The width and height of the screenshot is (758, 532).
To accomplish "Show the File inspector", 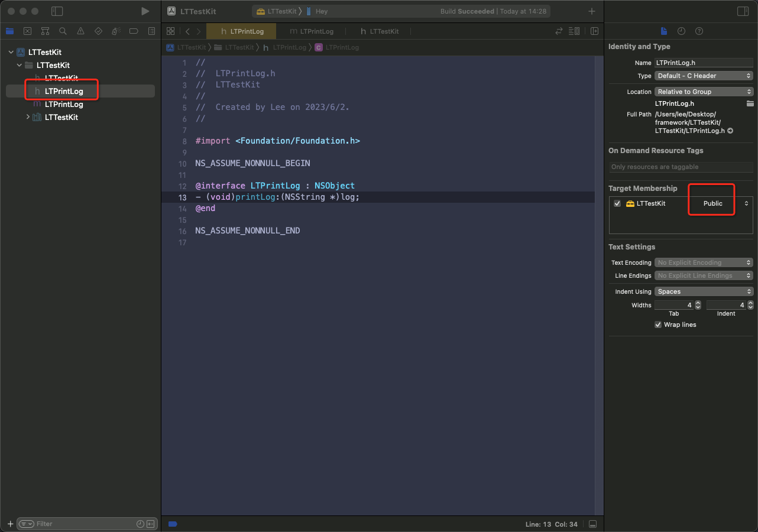I will point(663,31).
